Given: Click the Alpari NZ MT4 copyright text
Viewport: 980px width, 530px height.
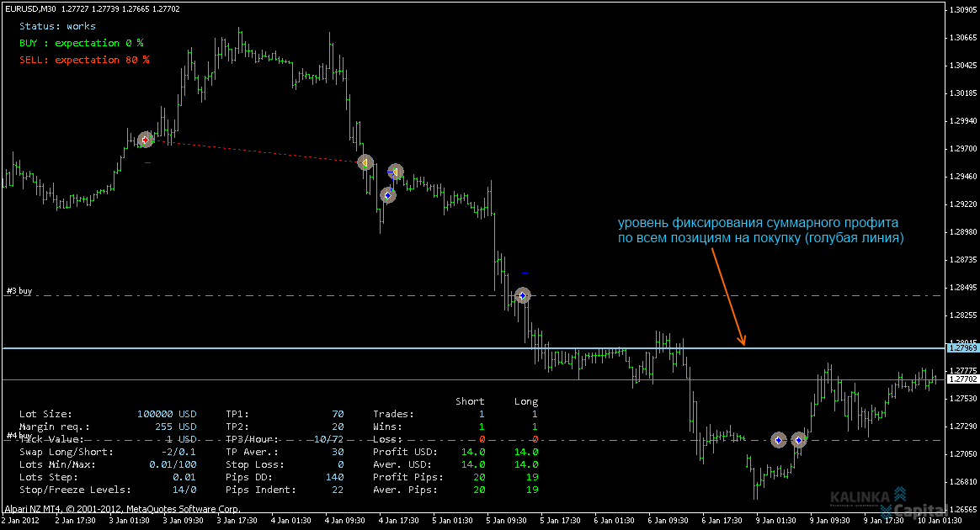Looking at the screenshot, I should click(123, 509).
